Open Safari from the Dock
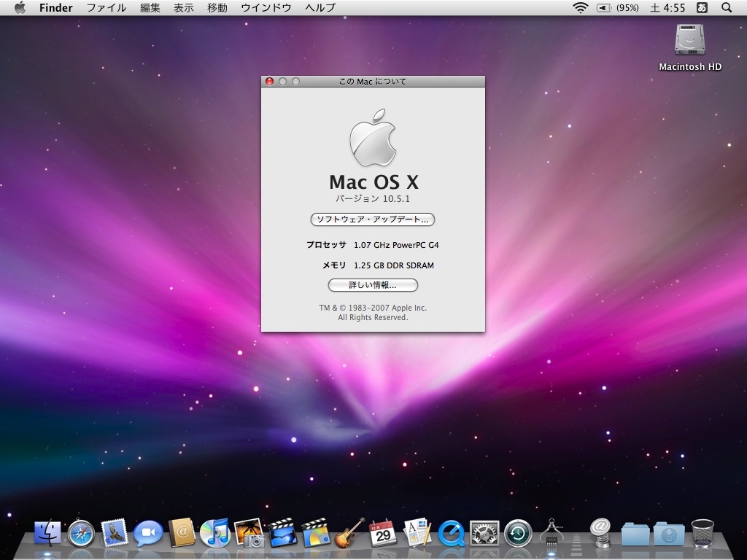 coord(81,534)
